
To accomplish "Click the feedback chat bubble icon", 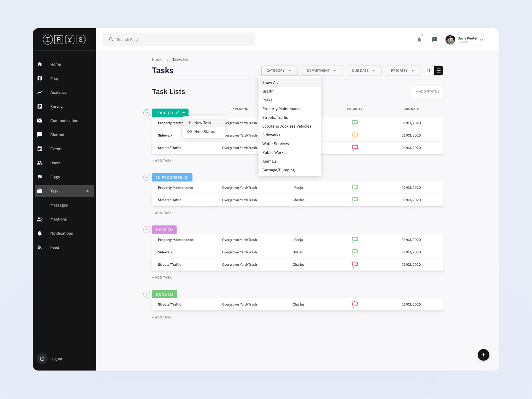I will (434, 40).
